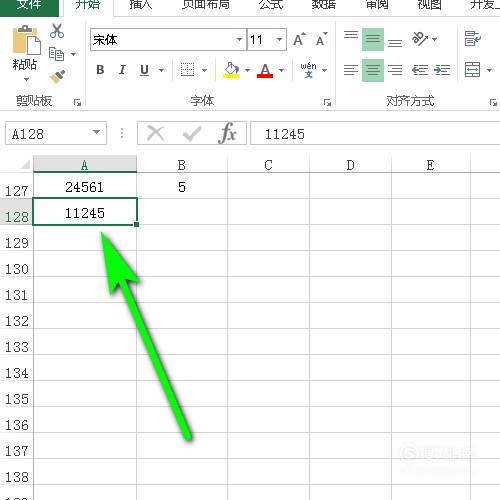The image size is (500, 500).
Task: Switch to the 审阅 review tab
Action: 377,5
